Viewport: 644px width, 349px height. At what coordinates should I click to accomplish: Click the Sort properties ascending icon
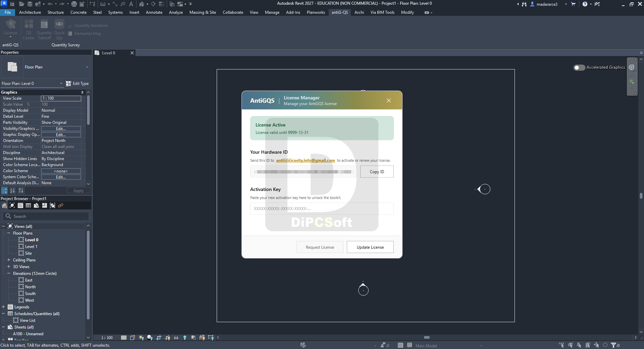pos(12,191)
